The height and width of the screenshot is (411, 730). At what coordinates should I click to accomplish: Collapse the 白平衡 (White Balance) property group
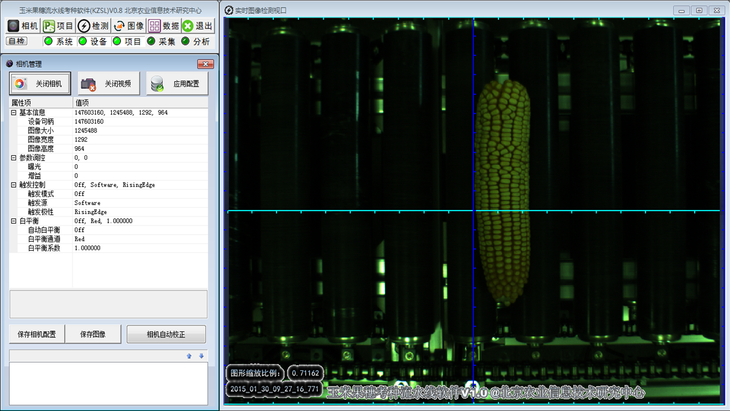click(x=14, y=221)
